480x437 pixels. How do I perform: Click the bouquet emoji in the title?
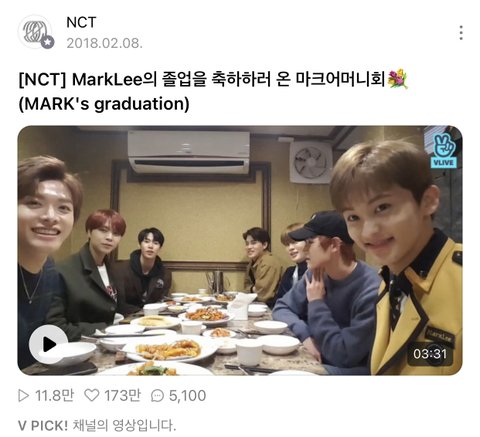tap(398, 79)
